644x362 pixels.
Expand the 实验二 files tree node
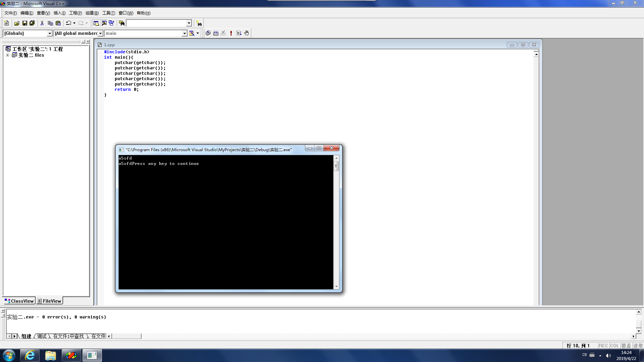(7, 55)
